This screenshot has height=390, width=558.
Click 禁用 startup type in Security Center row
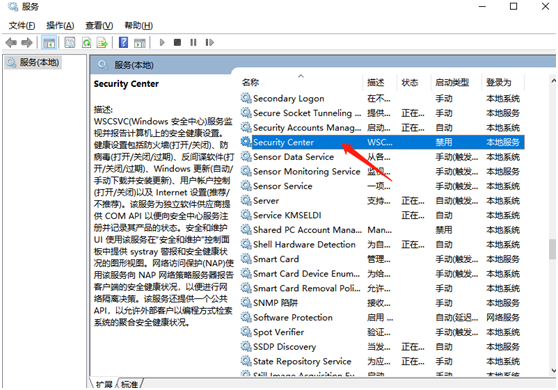(444, 142)
